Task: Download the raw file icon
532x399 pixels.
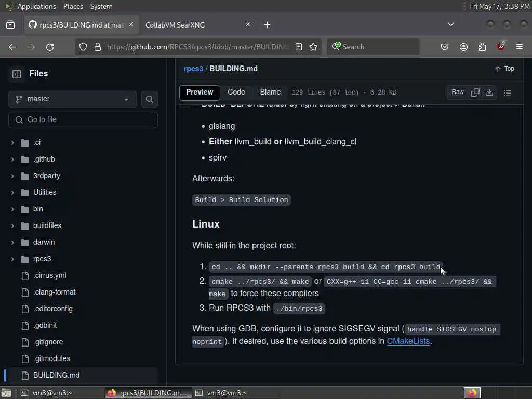Action: pos(489,92)
